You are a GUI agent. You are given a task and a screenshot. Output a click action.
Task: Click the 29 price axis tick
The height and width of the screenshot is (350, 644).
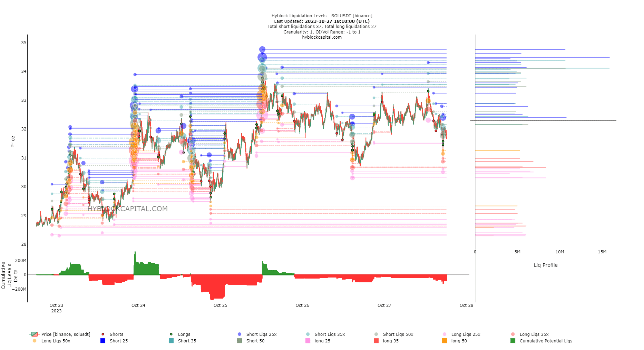click(24, 216)
